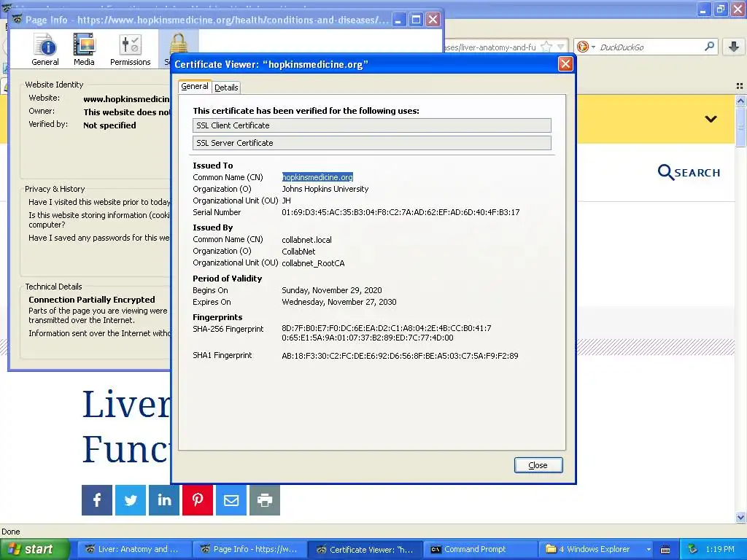The height and width of the screenshot is (560, 747).
Task: Click the SHA-256 Fingerprint value
Action: [x=387, y=332]
